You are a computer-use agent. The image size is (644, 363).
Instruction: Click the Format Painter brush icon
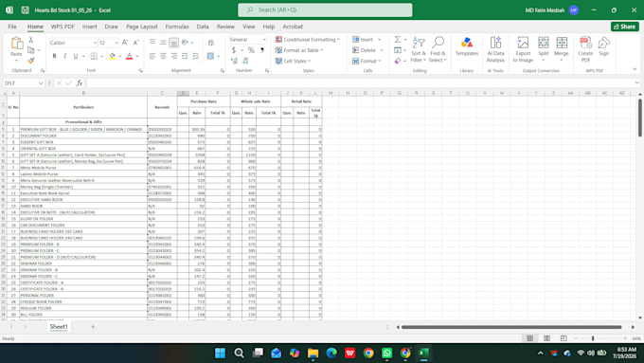click(31, 61)
